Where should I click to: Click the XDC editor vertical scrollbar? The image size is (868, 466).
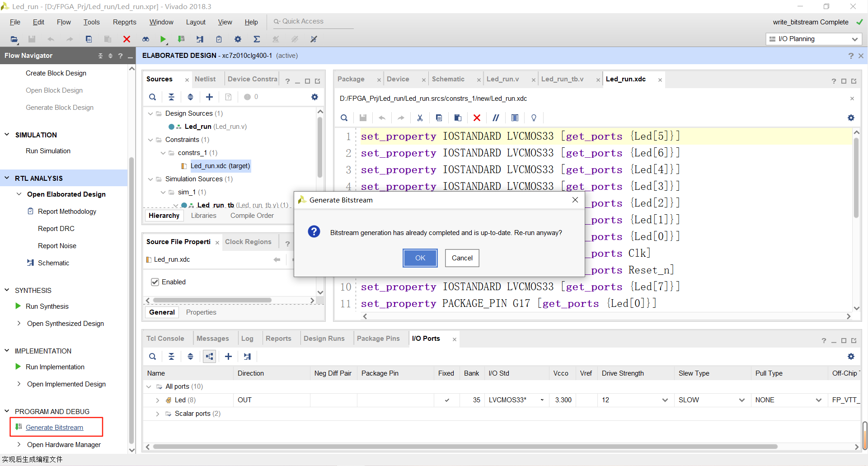pyautogui.click(x=856, y=179)
